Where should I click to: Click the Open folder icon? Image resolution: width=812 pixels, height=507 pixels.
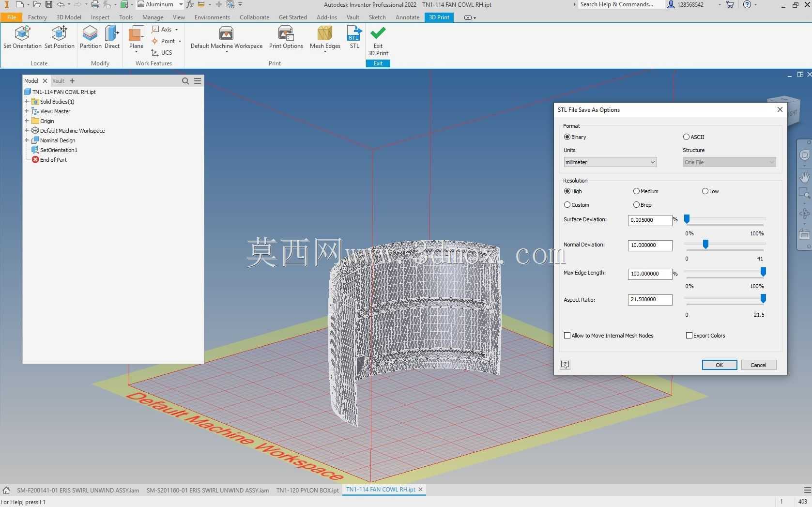(x=37, y=4)
